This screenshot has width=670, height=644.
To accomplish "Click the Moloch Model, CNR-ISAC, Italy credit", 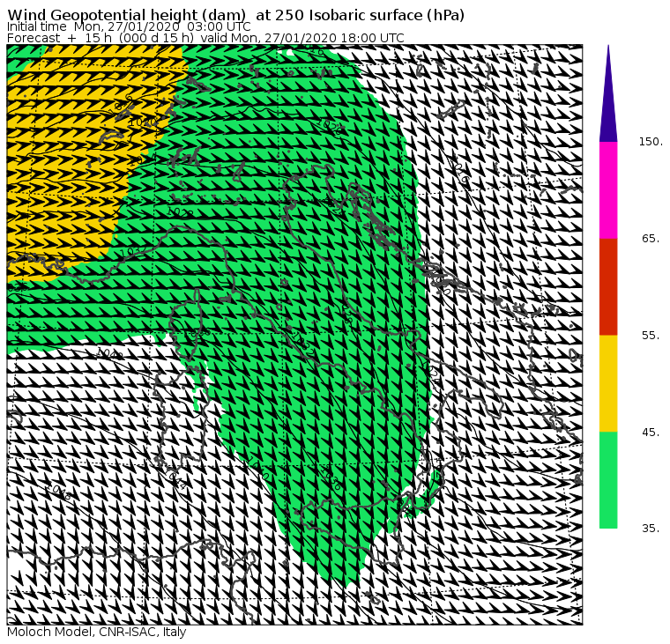I will pos(97,633).
